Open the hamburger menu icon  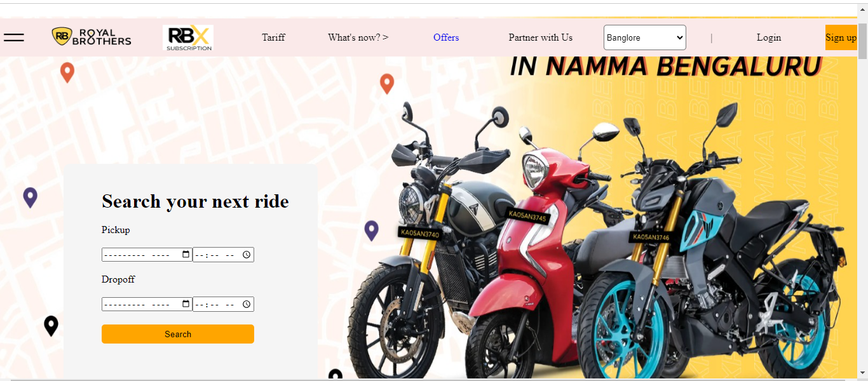[x=14, y=37]
